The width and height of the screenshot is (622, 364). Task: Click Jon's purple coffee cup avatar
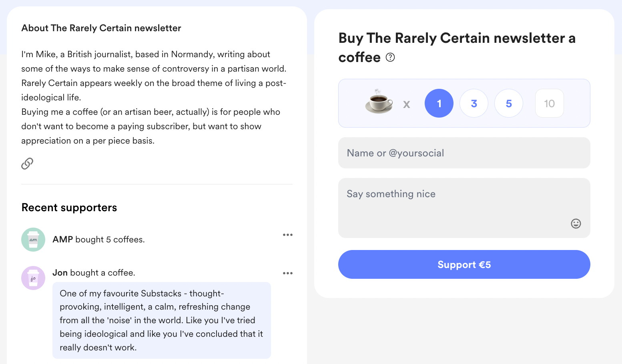pos(33,278)
